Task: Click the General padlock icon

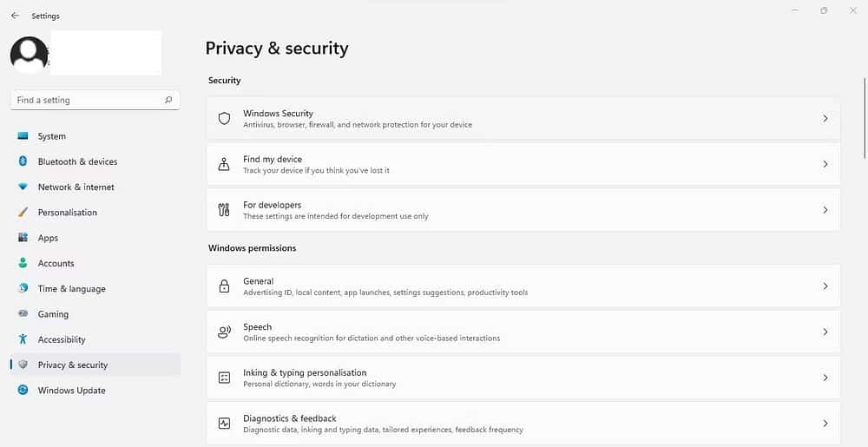Action: 224,286
